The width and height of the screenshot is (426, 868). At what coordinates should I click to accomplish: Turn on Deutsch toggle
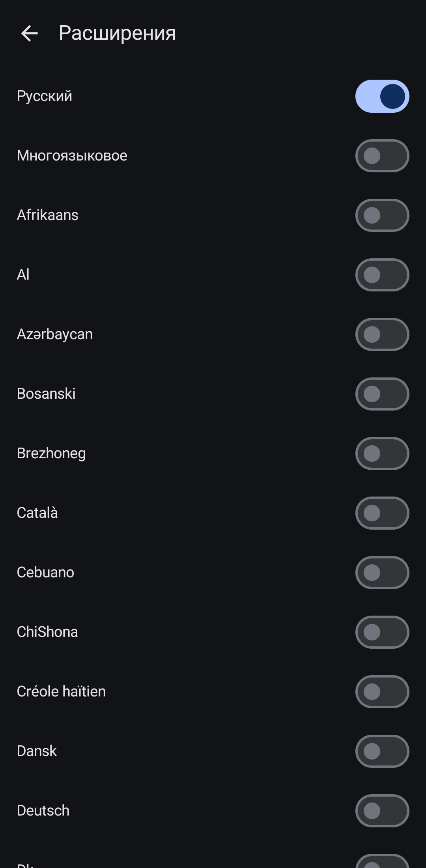click(382, 811)
